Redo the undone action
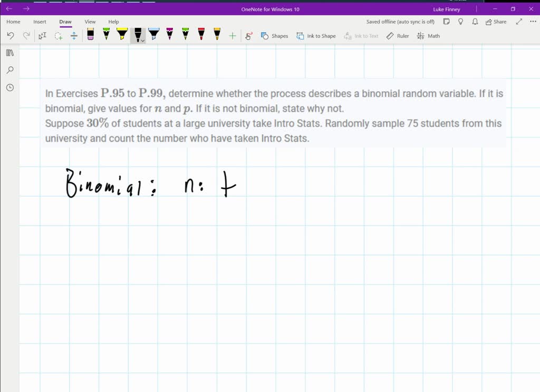The image size is (540, 392). 26,35
